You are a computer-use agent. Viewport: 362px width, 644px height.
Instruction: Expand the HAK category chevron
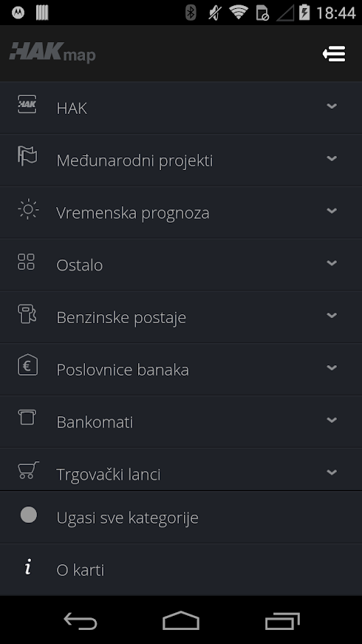pyautogui.click(x=332, y=106)
